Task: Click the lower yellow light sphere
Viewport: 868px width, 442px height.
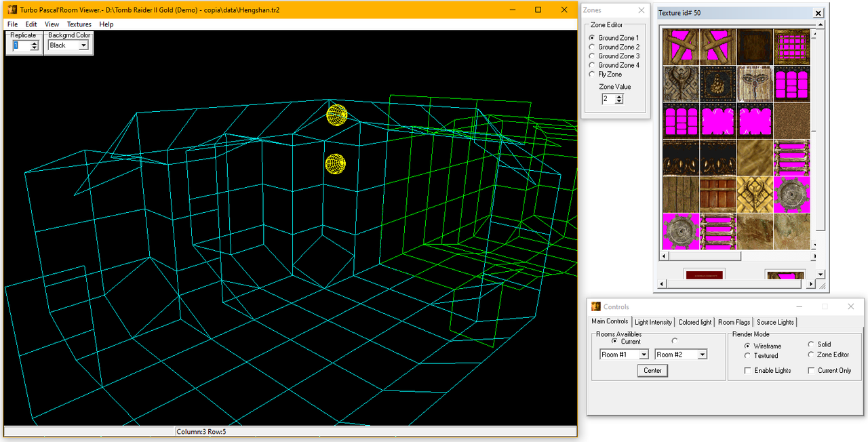Action: (x=335, y=163)
